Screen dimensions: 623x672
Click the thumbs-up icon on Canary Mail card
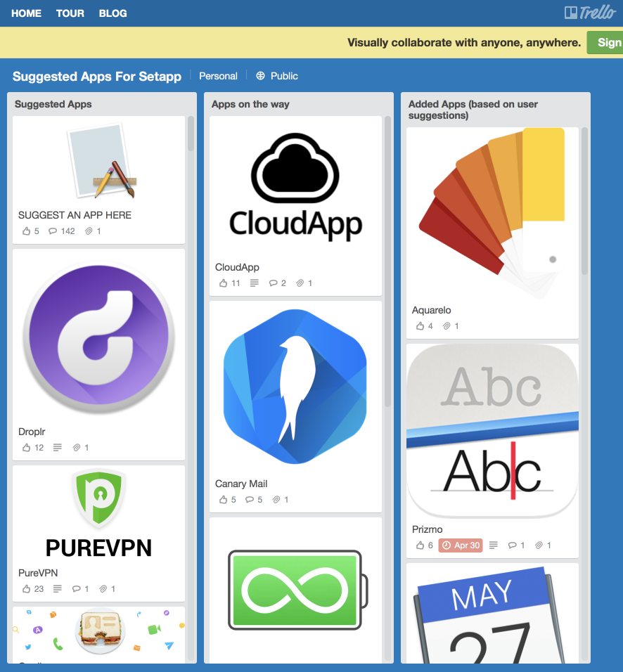pyautogui.click(x=224, y=500)
